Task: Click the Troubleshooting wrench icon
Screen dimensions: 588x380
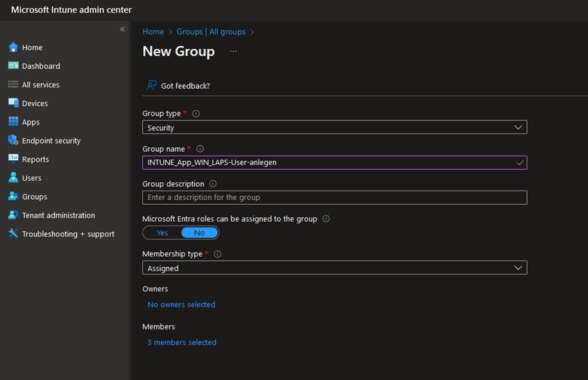Action: pos(13,233)
